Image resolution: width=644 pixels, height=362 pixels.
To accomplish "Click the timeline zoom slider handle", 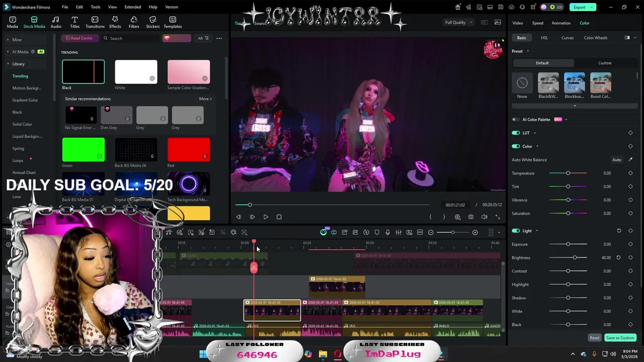I will (x=452, y=232).
